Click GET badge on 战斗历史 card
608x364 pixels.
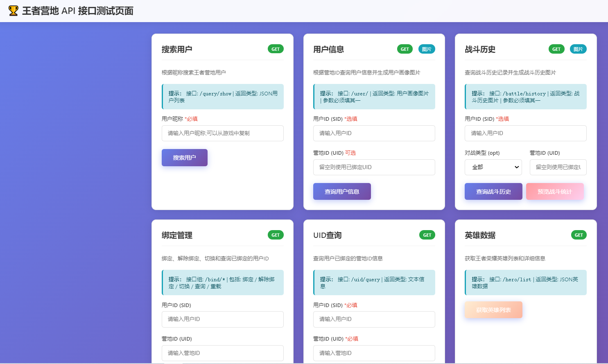[x=556, y=49]
